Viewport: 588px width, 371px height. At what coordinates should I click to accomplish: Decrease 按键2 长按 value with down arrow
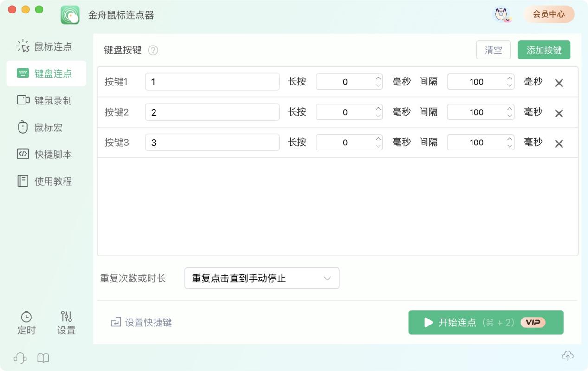[x=378, y=116]
